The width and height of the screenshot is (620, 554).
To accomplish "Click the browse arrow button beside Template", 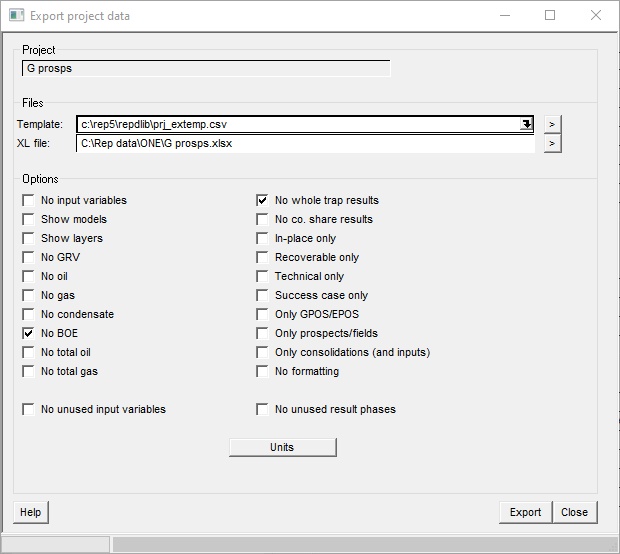I will tap(552, 124).
